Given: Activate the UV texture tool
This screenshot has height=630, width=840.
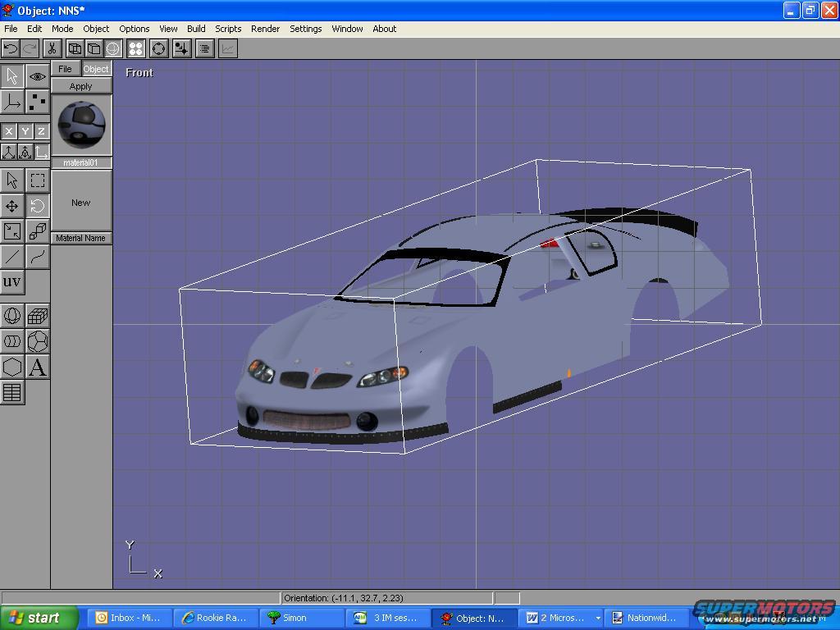Looking at the screenshot, I should point(12,282).
